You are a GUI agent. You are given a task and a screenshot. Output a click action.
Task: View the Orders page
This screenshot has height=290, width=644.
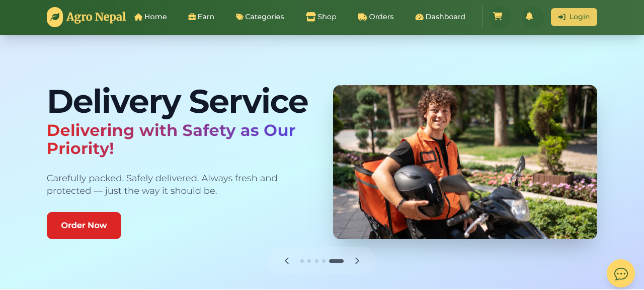(x=376, y=17)
